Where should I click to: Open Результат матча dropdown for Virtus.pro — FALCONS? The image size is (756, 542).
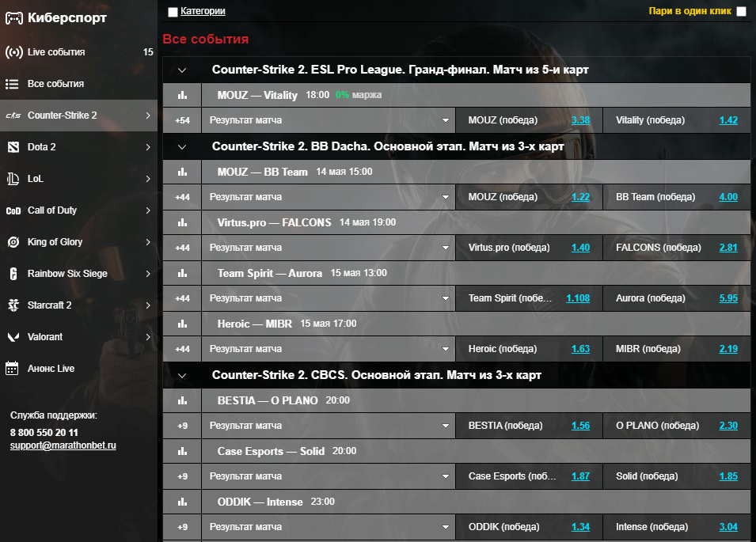[329, 247]
